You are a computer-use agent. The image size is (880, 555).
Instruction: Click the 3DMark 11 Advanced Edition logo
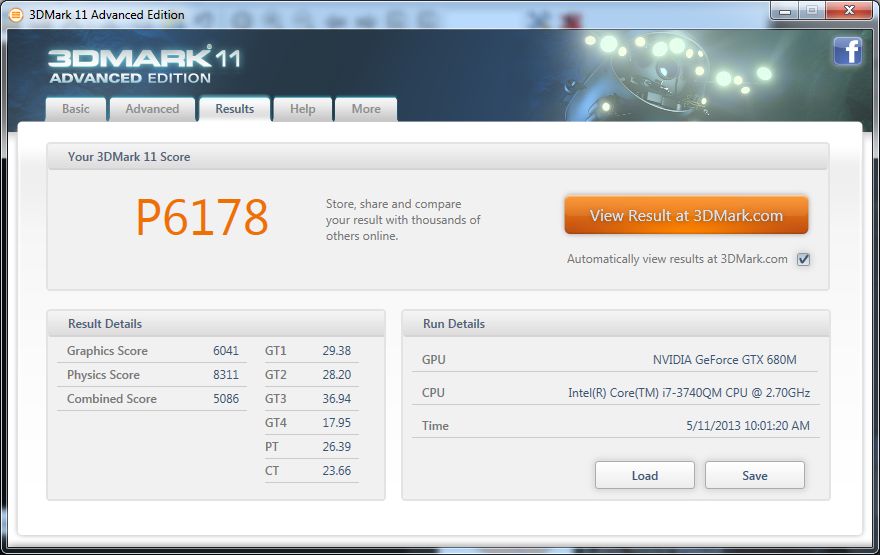click(144, 66)
